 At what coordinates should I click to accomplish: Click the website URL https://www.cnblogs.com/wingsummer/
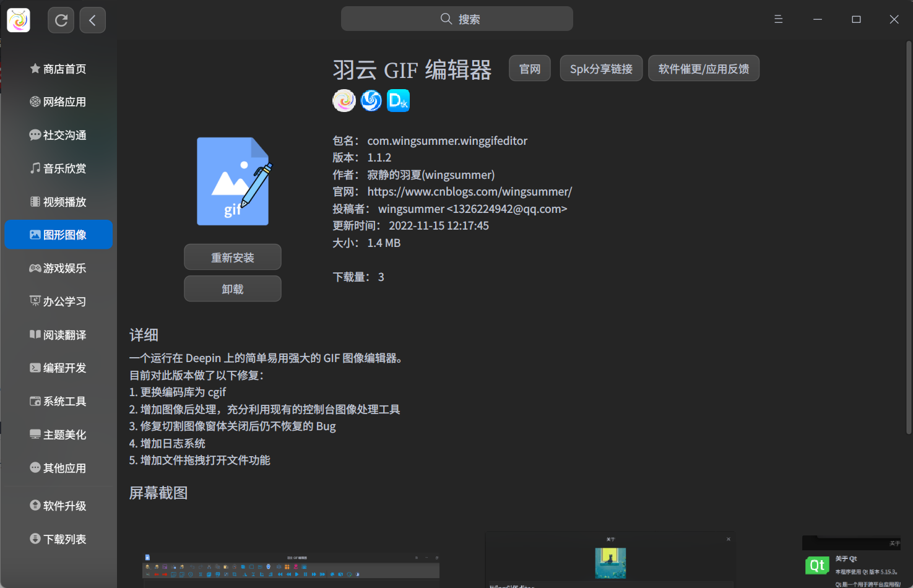(470, 192)
